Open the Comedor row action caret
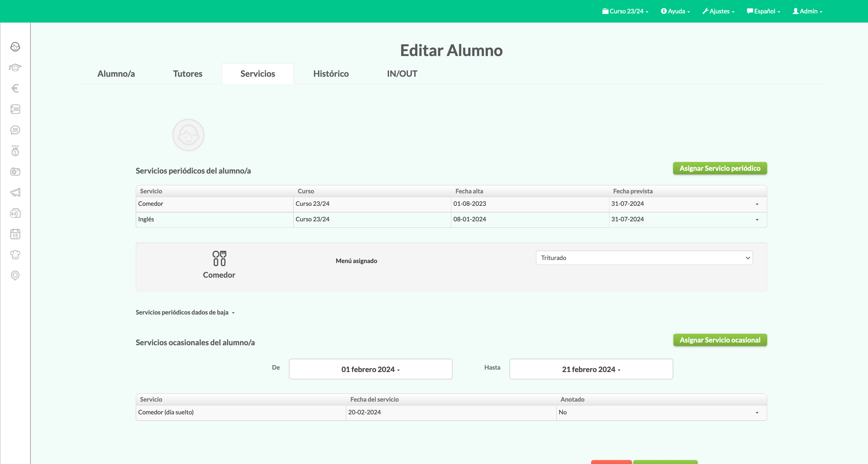 757,204
